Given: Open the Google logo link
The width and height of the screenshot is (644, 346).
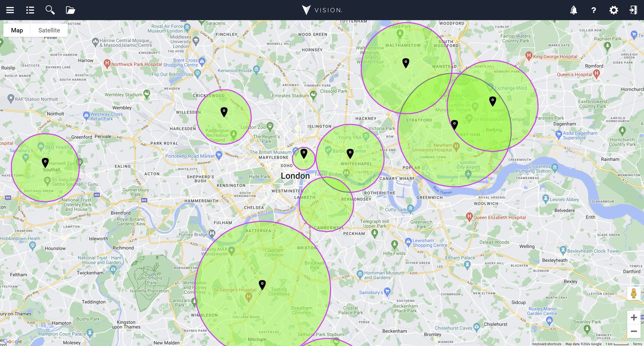Looking at the screenshot, I should click(13, 341).
